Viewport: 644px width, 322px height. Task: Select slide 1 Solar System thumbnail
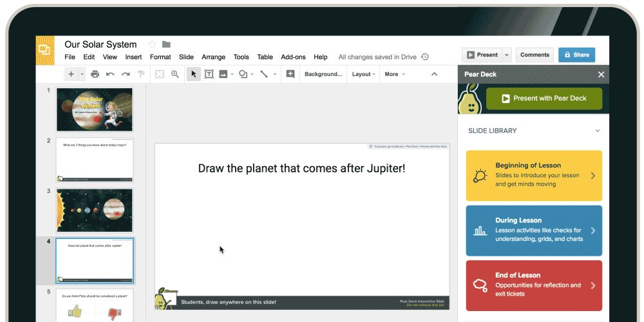tap(95, 109)
